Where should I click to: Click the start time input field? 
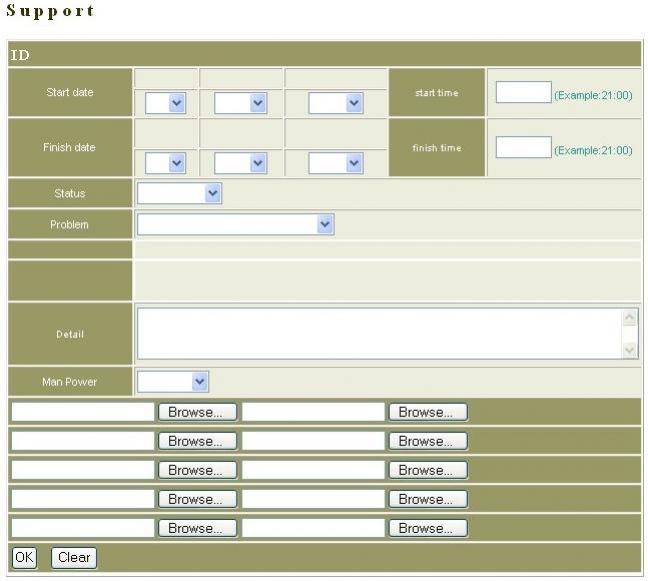(524, 92)
